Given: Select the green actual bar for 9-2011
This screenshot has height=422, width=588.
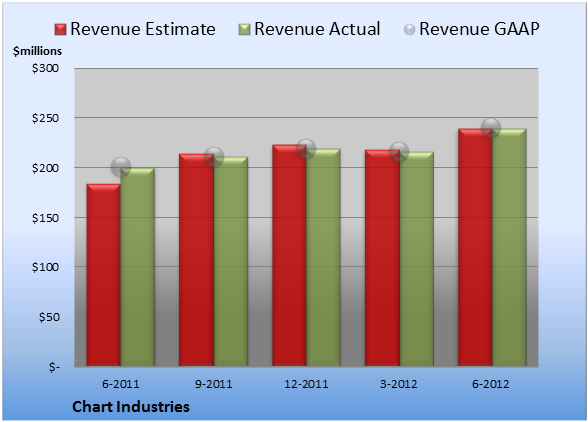Looking at the screenshot, I should click(x=231, y=261).
